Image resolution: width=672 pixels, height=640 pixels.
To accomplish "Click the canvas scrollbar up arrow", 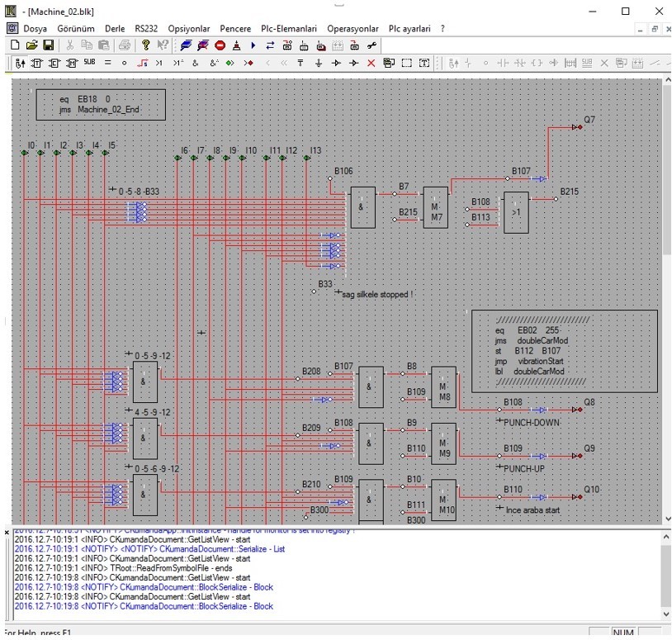I will coord(668,80).
